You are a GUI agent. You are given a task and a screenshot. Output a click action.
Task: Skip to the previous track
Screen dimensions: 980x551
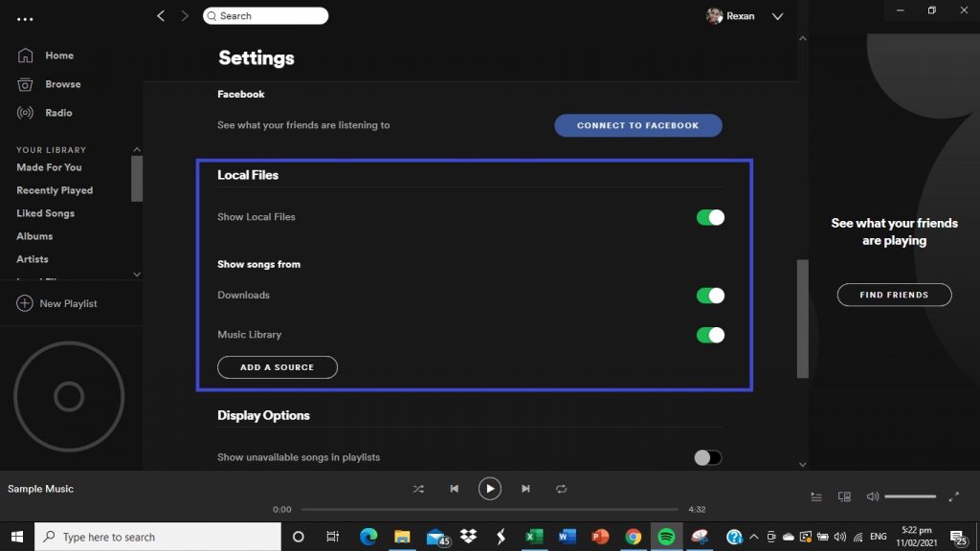(x=454, y=489)
